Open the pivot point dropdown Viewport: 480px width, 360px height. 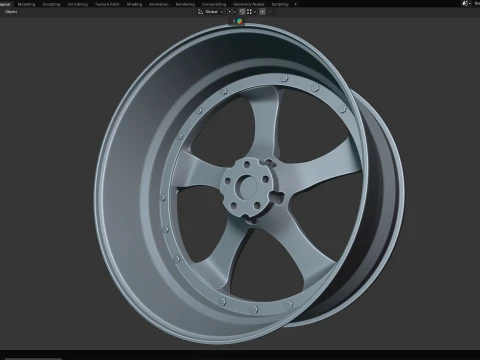[231, 12]
